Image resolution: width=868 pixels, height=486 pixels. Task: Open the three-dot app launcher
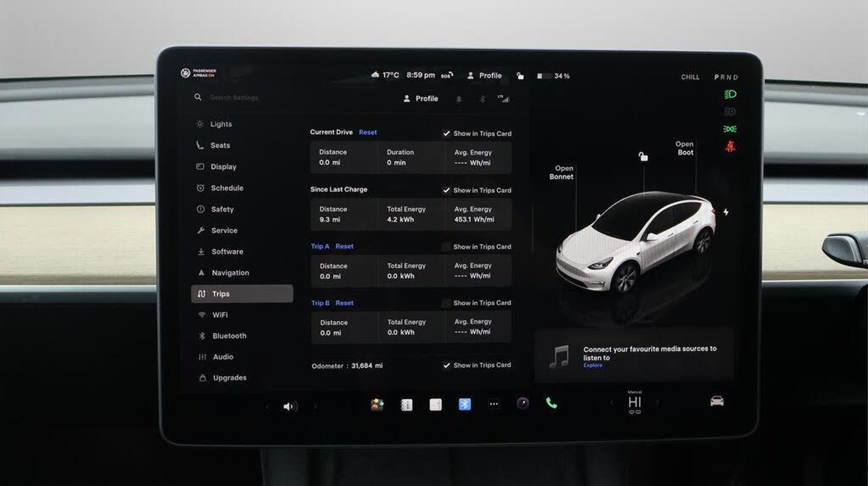tap(494, 404)
